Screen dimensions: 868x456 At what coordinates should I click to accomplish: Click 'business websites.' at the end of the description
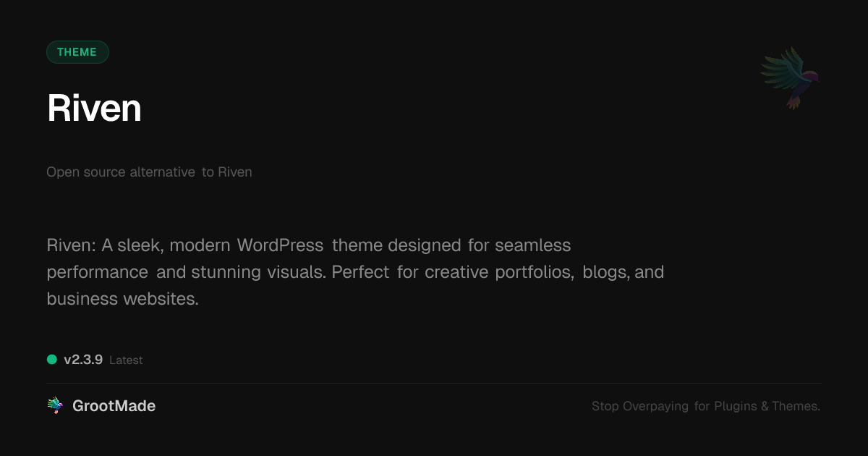pyautogui.click(x=122, y=299)
